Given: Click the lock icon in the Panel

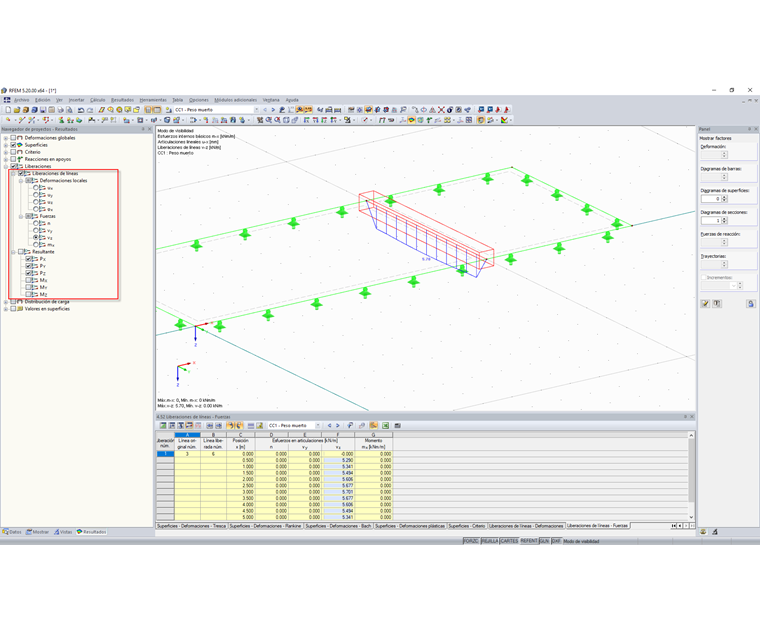Looking at the screenshot, I should tap(750, 304).
